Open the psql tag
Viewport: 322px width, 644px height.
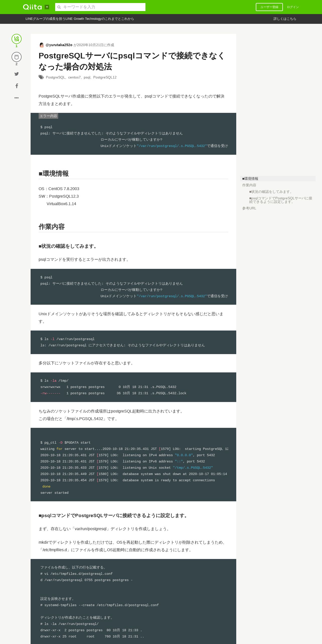pyautogui.click(x=87, y=77)
